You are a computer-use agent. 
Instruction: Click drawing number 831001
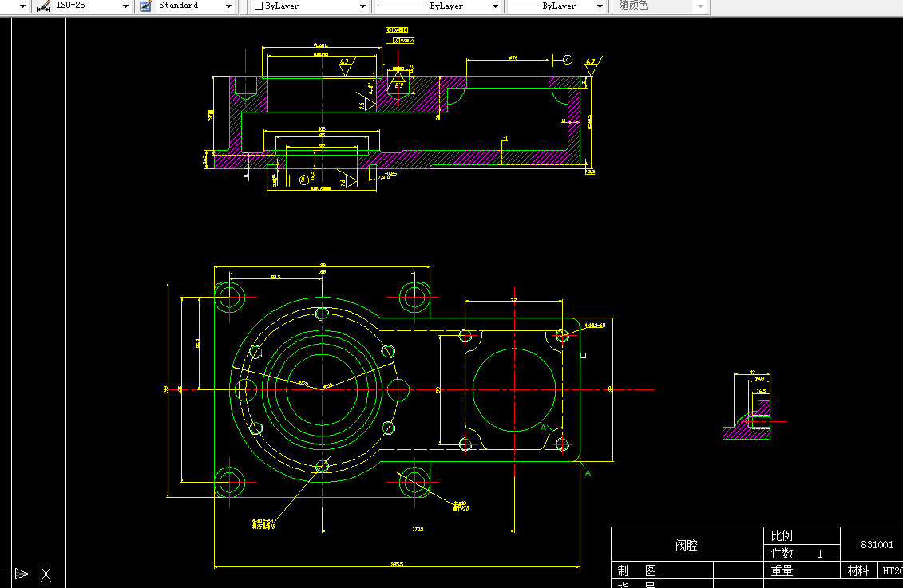click(877, 544)
